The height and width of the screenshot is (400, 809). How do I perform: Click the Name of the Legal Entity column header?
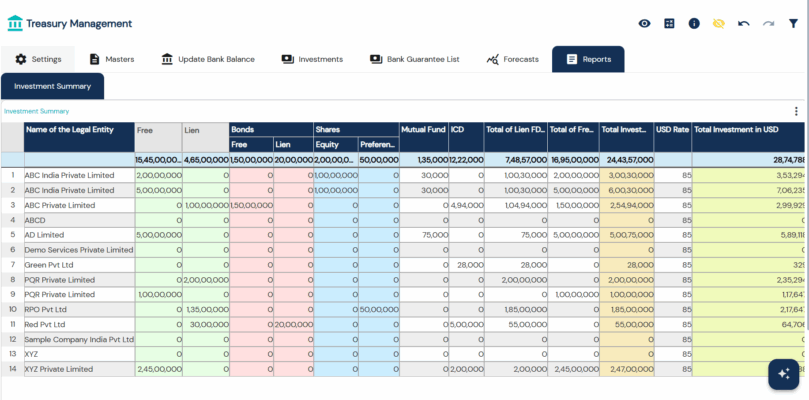(x=78, y=129)
